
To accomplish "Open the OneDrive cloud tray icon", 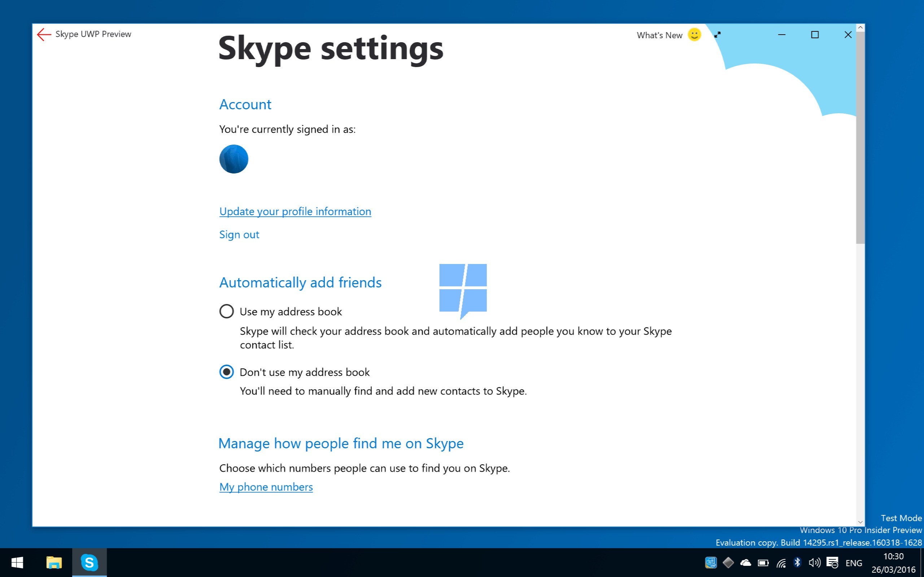I will click(x=745, y=563).
